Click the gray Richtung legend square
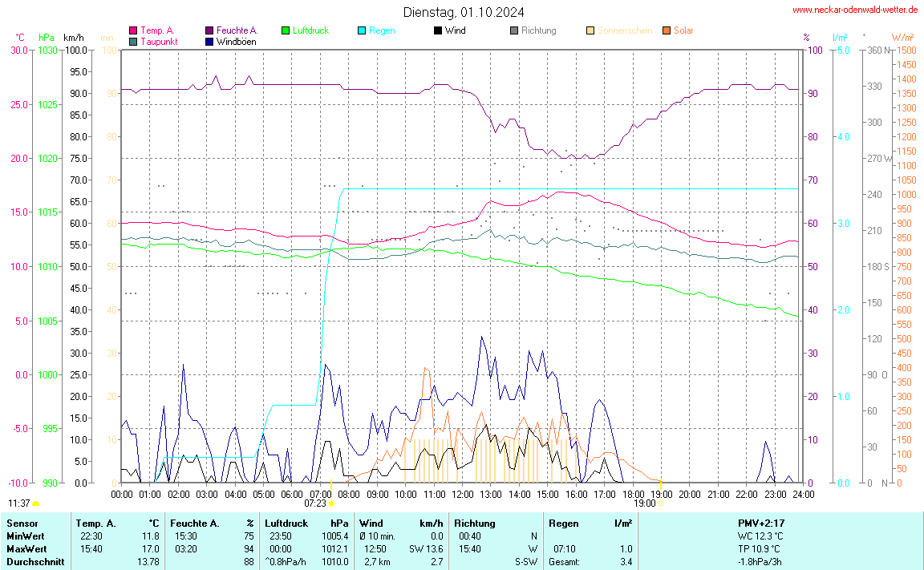The image size is (924, 570). (514, 30)
